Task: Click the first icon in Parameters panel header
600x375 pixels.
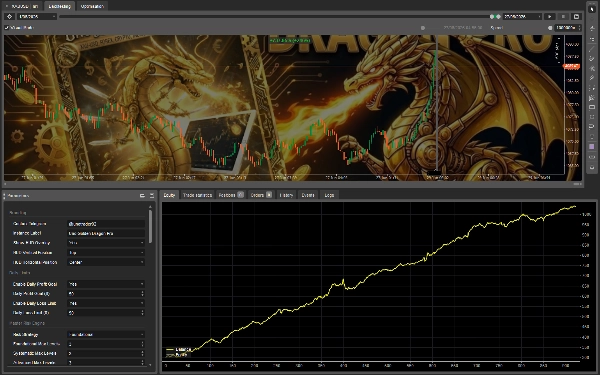Action: tap(142, 196)
